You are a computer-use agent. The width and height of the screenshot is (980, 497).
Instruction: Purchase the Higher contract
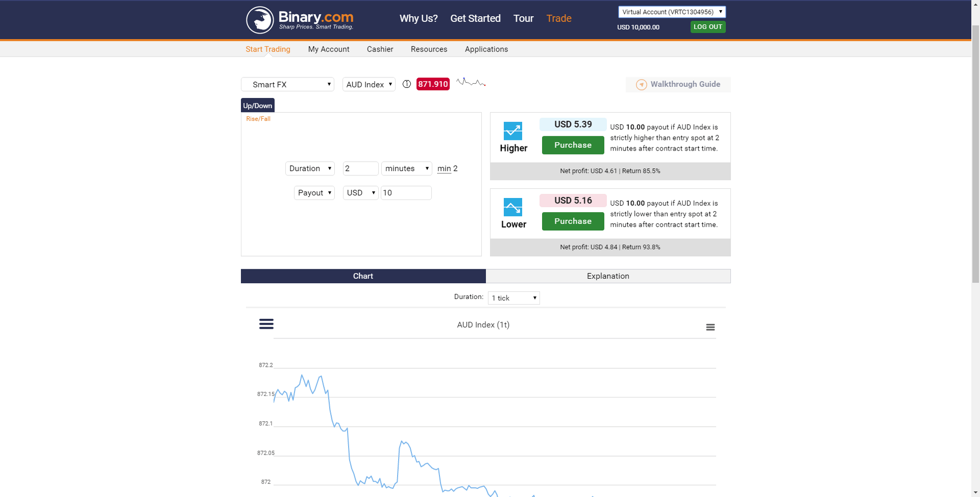(x=573, y=145)
